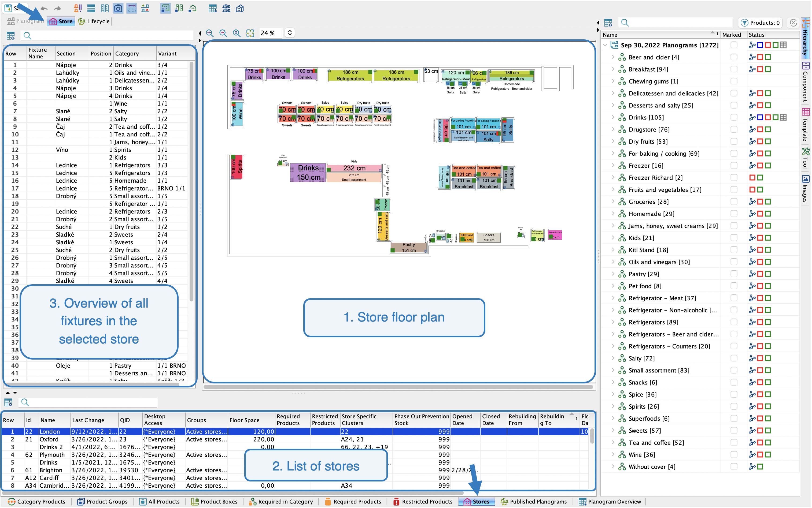Click the zoom to selection magnifier icon
Screen dimensions: 812x508
[x=237, y=33]
